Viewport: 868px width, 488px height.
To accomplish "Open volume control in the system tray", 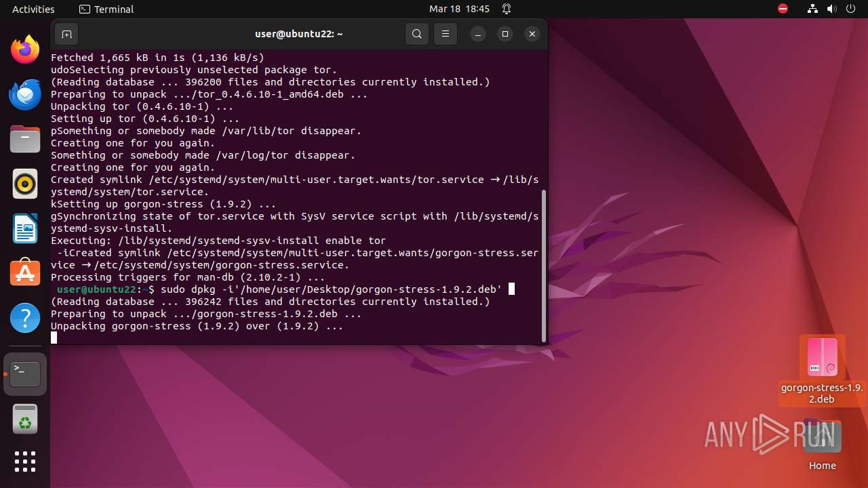I will point(831,9).
